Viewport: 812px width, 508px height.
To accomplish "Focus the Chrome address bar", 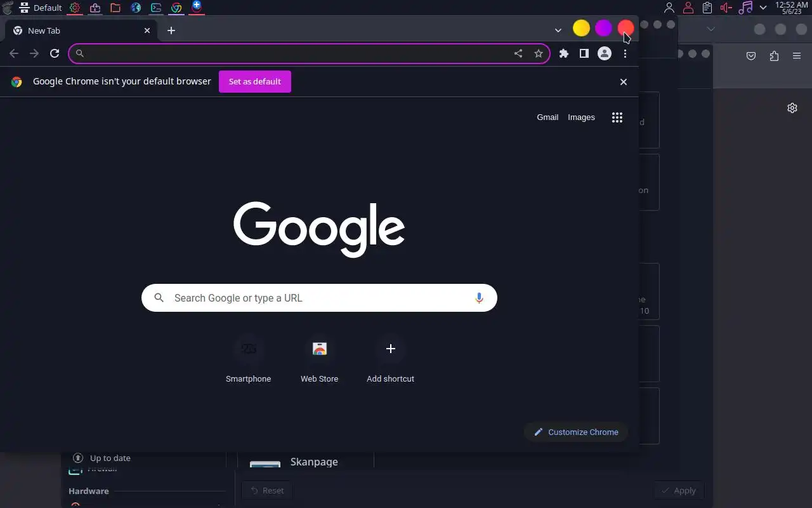I will [309, 53].
